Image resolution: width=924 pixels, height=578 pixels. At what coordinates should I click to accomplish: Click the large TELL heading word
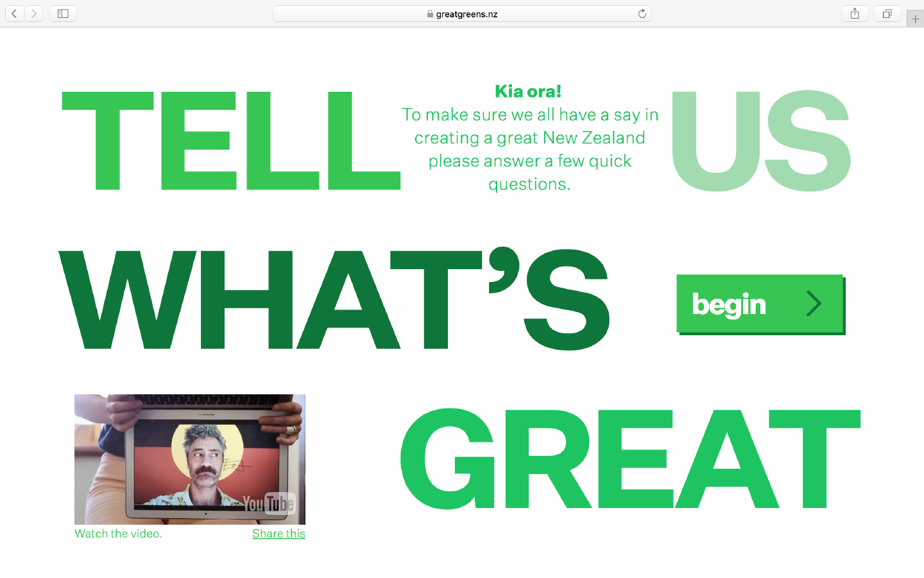tap(231, 141)
